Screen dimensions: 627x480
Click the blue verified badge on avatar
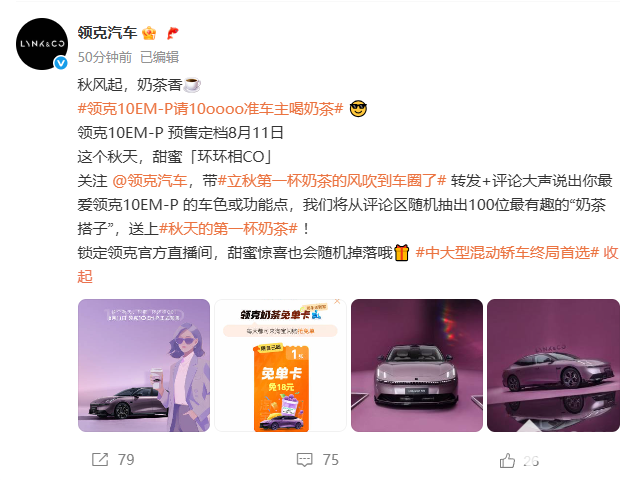tap(61, 63)
